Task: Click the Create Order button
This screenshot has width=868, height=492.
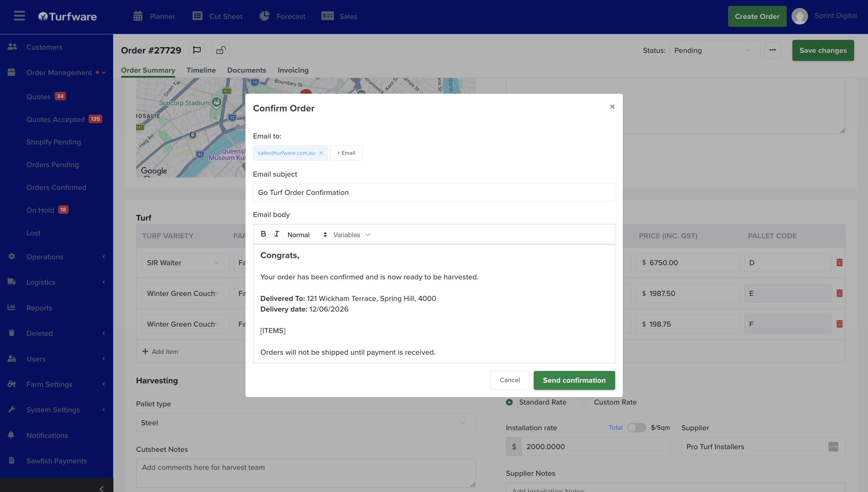Action: pyautogui.click(x=757, y=16)
